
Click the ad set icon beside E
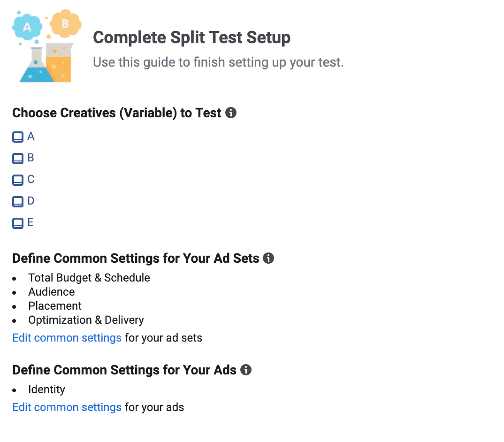pyautogui.click(x=18, y=223)
